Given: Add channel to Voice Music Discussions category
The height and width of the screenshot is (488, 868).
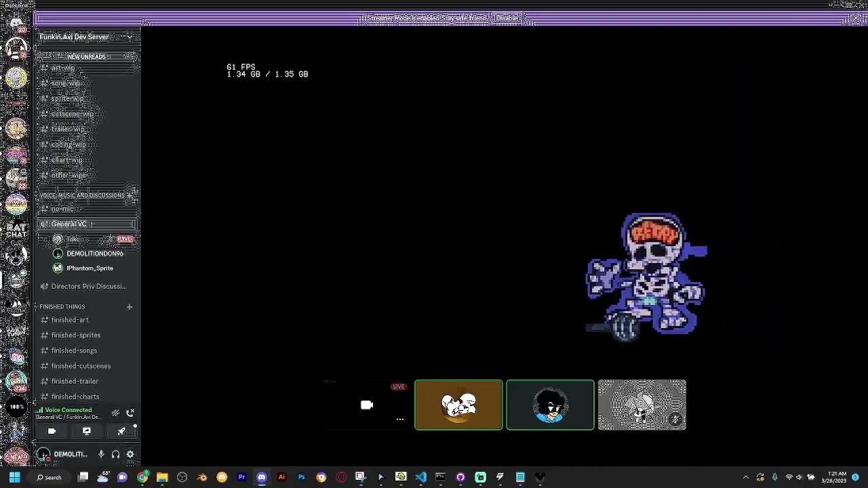Looking at the screenshot, I should pyautogui.click(x=131, y=195).
